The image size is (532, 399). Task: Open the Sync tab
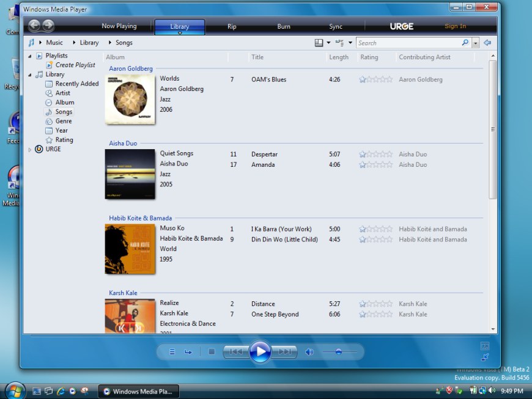click(x=336, y=26)
